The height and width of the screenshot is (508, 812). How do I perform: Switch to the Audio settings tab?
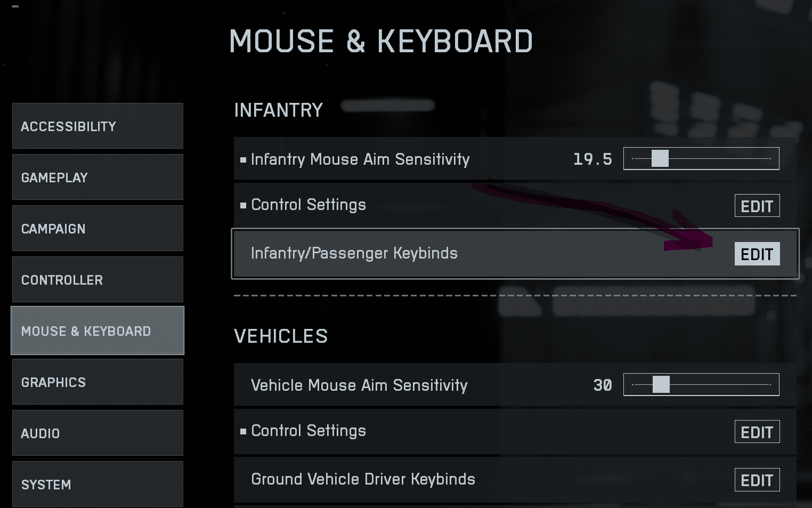[98, 433]
